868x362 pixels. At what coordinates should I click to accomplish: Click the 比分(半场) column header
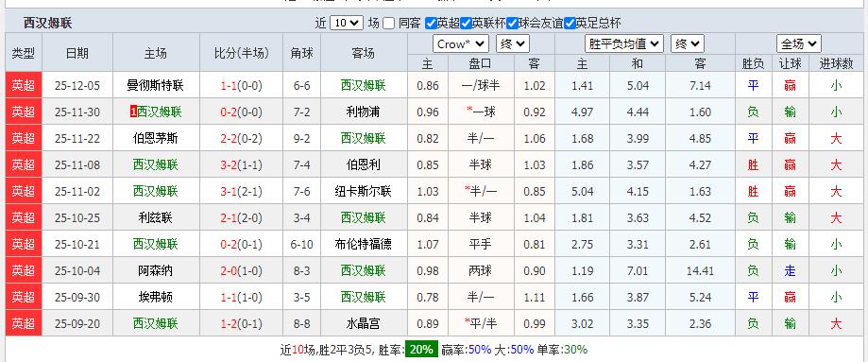click(242, 53)
